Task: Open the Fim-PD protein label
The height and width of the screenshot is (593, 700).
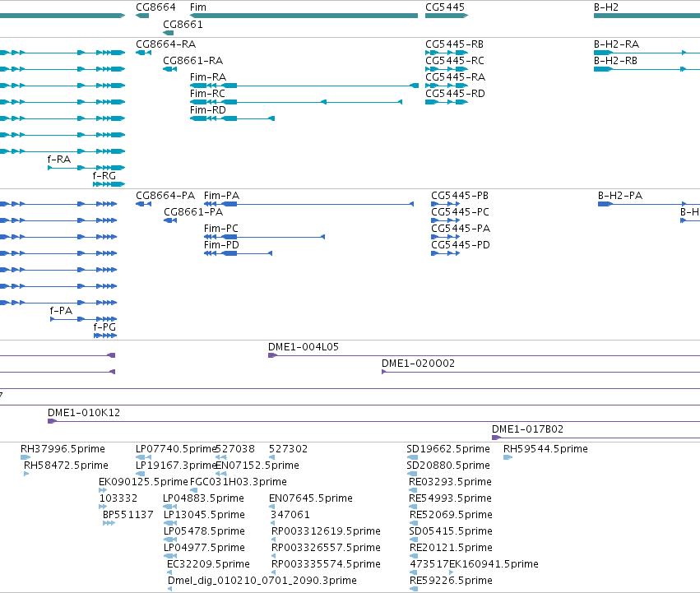Action: click(221, 245)
